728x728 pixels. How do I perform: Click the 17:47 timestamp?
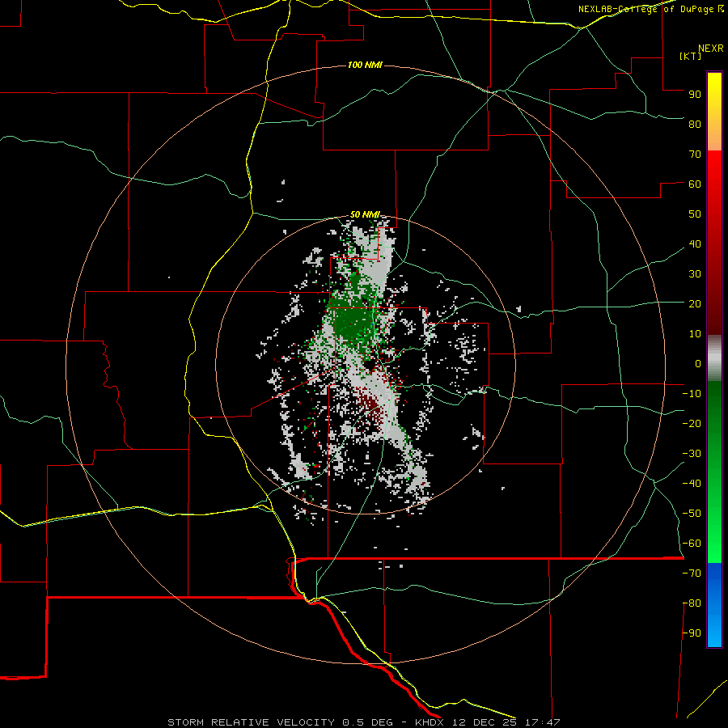click(x=542, y=722)
